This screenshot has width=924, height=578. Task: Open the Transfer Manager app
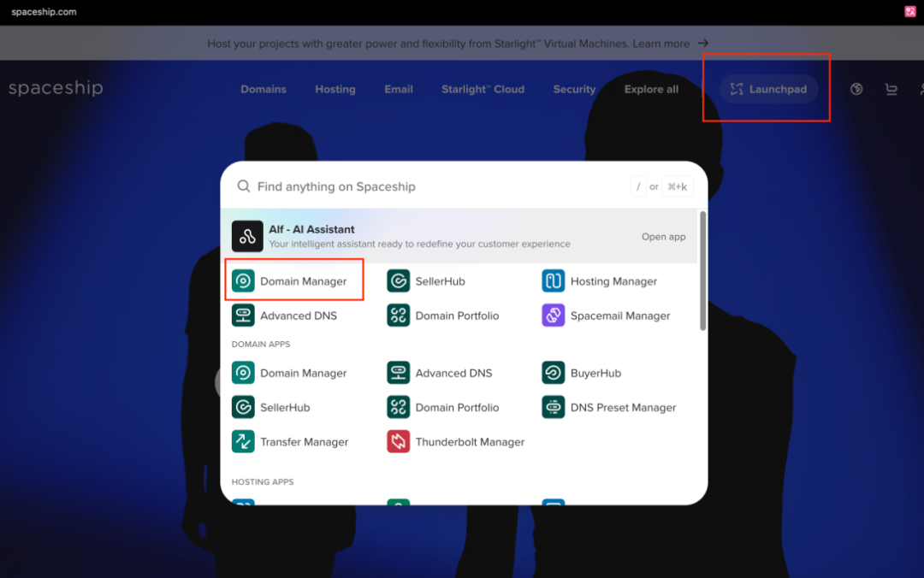click(x=290, y=442)
